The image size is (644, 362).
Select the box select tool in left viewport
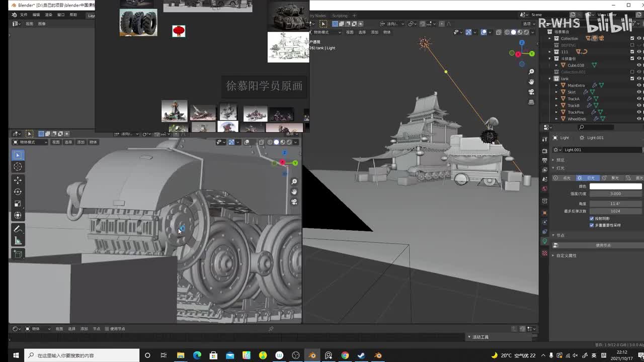coord(18,155)
